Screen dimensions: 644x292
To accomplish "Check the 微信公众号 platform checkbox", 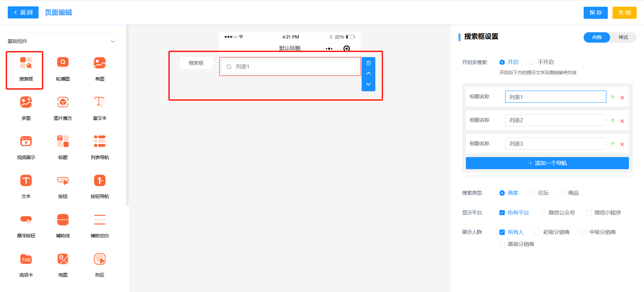I will pyautogui.click(x=543, y=212).
